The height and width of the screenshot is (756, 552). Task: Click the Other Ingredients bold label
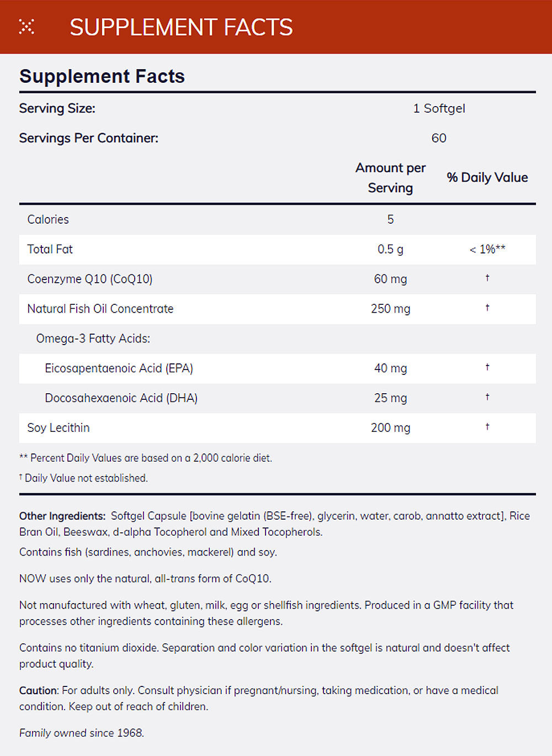(62, 516)
